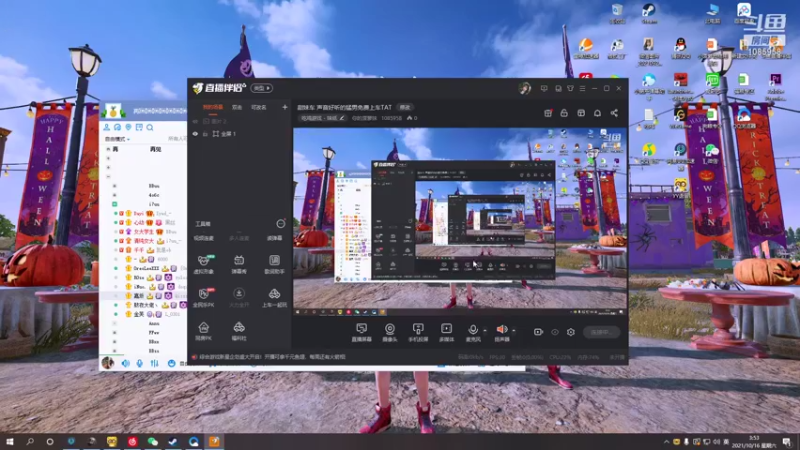
Task: Click the user profile icon in YY toolbar
Action: tap(107, 127)
